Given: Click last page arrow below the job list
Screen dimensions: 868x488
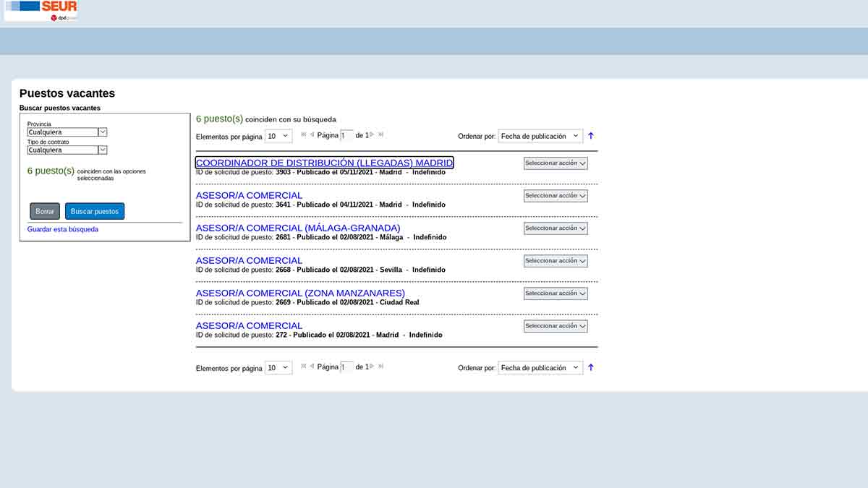Looking at the screenshot, I should click(381, 367).
